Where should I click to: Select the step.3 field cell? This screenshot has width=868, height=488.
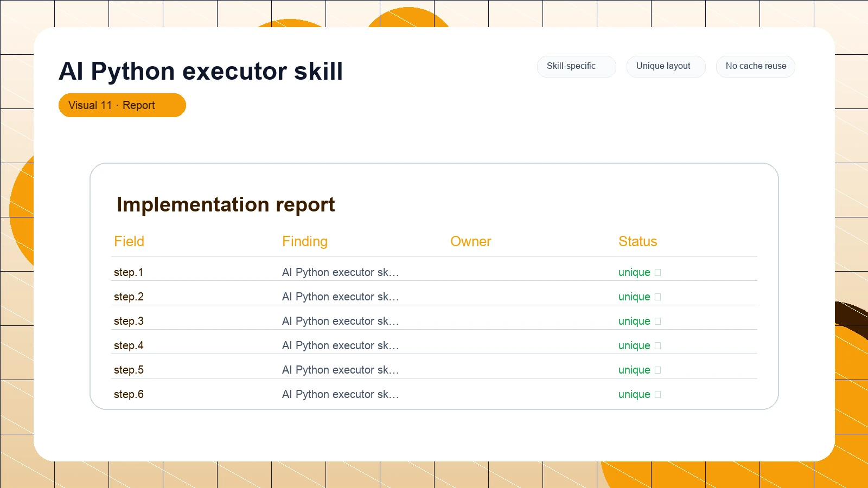coord(129,321)
